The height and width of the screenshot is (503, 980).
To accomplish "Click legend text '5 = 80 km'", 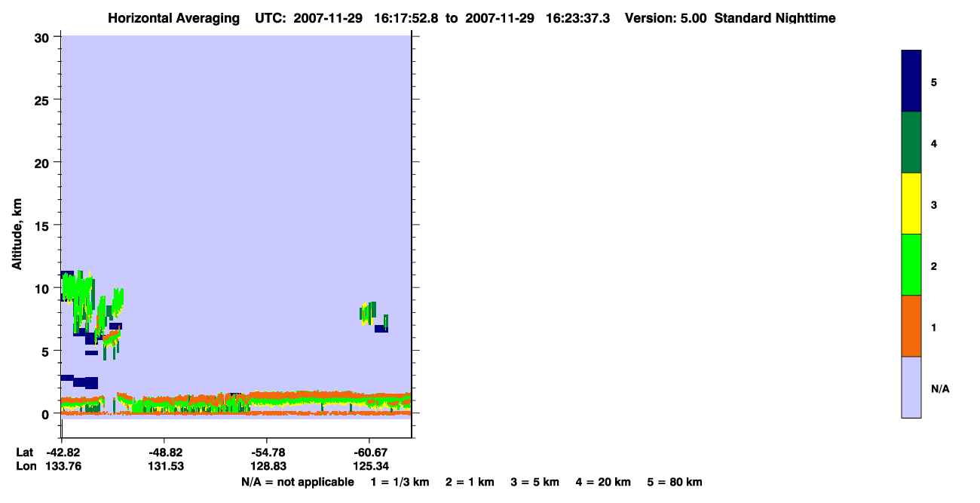I will [x=675, y=482].
